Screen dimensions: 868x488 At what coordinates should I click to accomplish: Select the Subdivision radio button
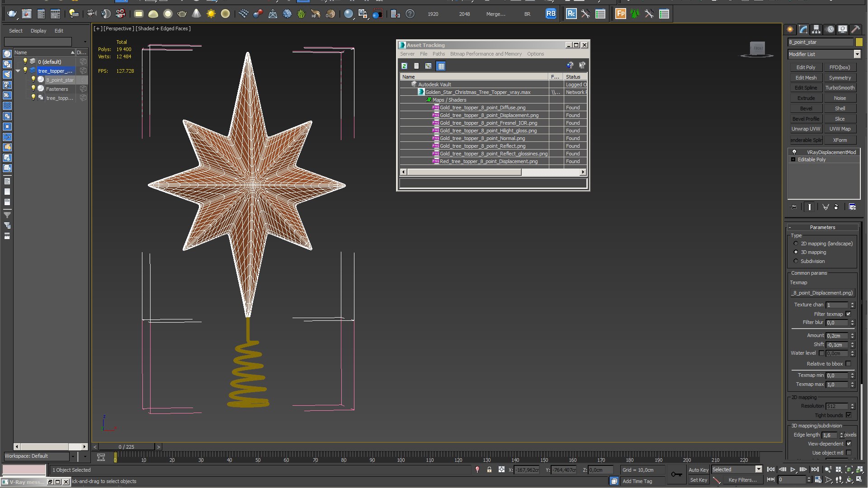tap(796, 261)
